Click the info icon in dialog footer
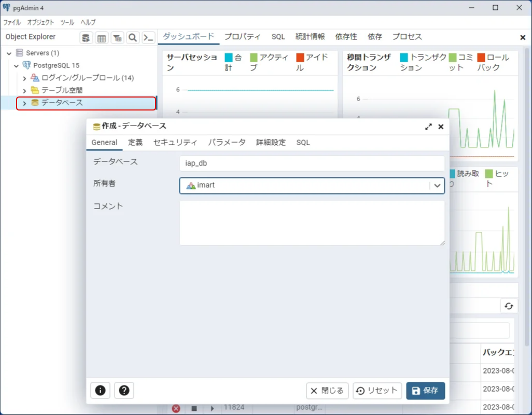The height and width of the screenshot is (415, 532). click(x=100, y=391)
